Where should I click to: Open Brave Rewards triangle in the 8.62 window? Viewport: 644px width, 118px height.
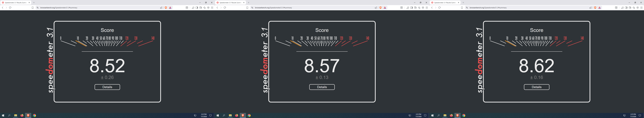tap(600, 8)
